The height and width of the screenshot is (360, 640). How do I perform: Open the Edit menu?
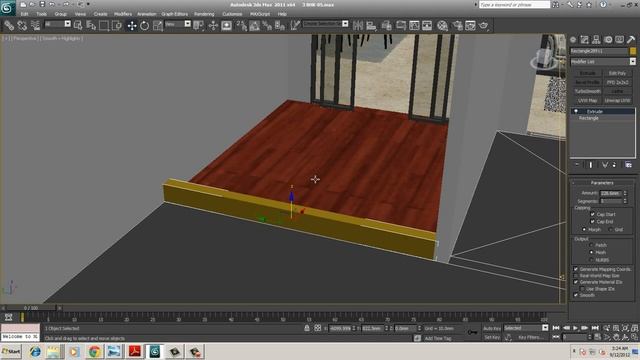pos(24,14)
